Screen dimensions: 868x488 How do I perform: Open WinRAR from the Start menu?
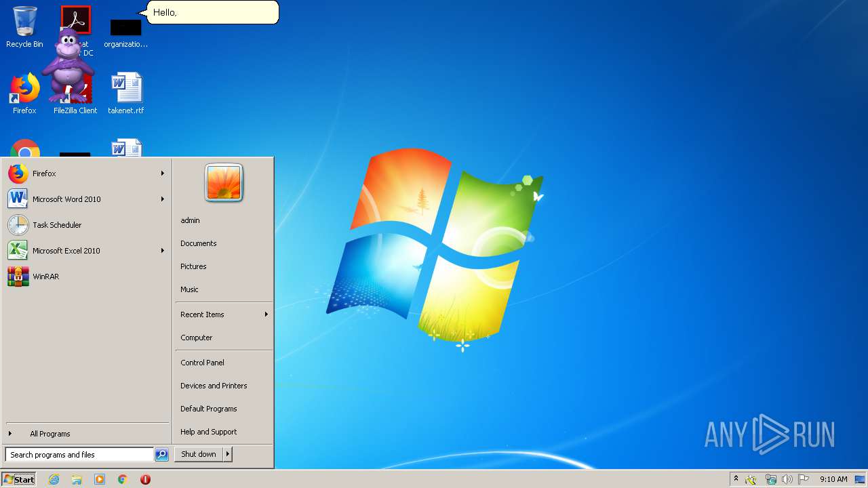(x=86, y=277)
